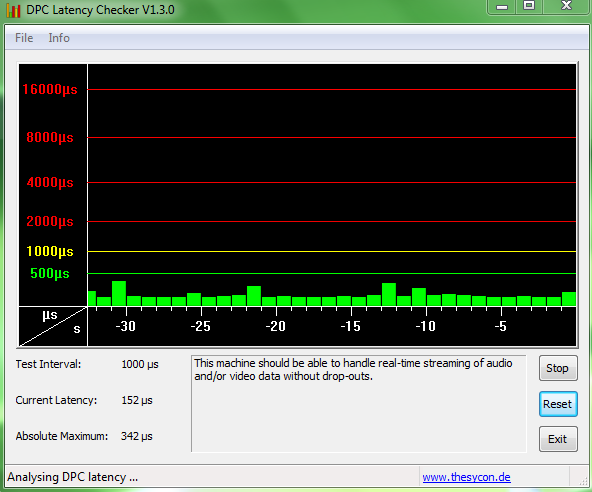Click the µs/s axis unit legend box

(53, 326)
